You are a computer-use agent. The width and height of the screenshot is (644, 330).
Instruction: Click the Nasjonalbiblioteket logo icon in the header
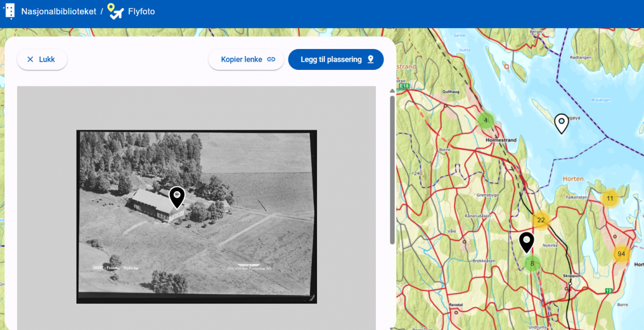click(9, 11)
